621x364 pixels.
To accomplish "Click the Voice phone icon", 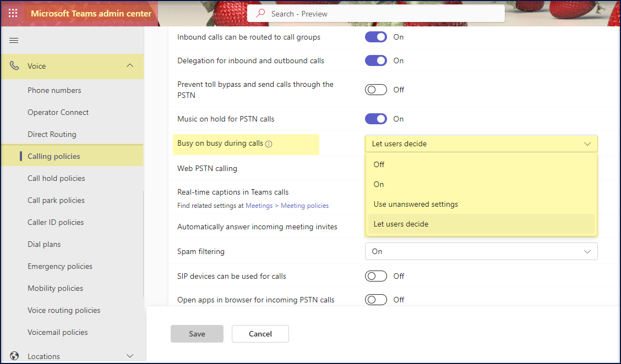I will click(15, 66).
